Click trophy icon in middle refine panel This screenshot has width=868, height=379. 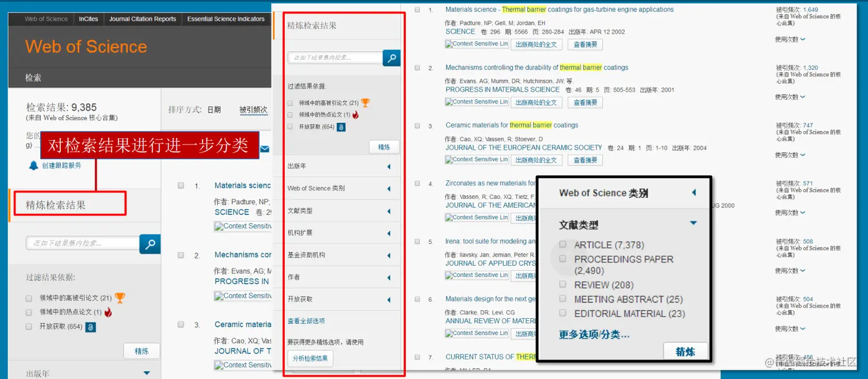pyautogui.click(x=365, y=103)
